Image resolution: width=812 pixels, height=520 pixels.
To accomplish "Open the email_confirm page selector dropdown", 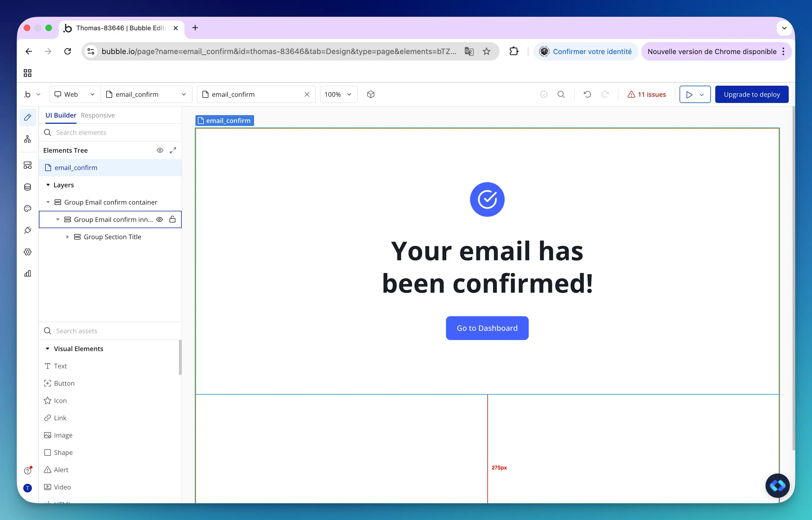I will [x=146, y=95].
